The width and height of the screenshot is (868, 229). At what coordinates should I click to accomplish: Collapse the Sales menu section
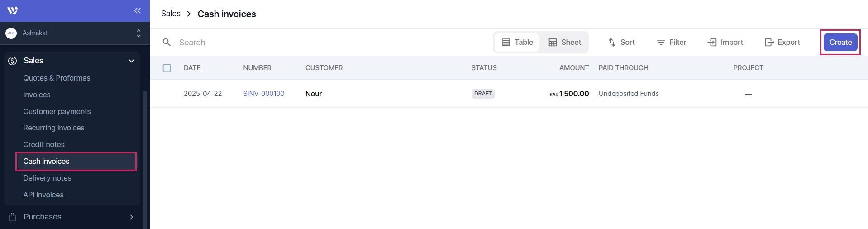[x=131, y=61]
